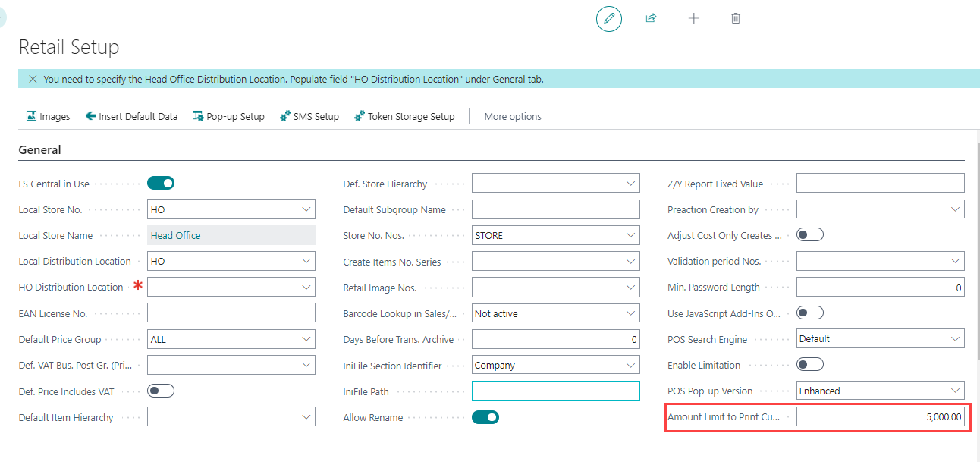Expand Barcode Lookup in Sales dropdown

point(631,313)
